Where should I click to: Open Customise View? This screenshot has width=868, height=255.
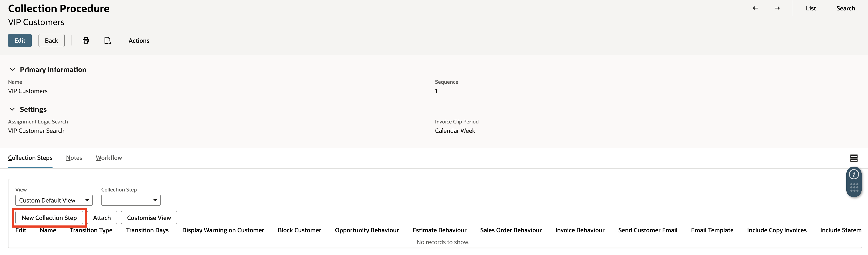pos(149,217)
